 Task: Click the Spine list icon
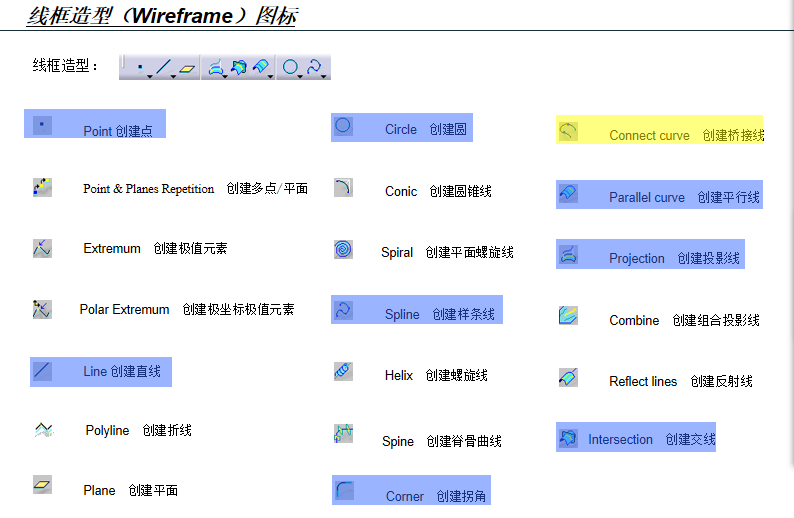pos(343,433)
